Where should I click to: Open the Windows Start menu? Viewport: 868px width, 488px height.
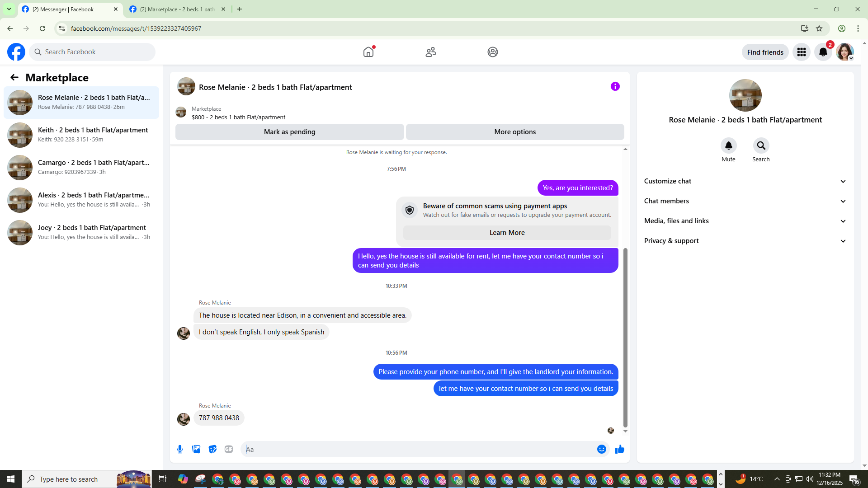(x=11, y=479)
